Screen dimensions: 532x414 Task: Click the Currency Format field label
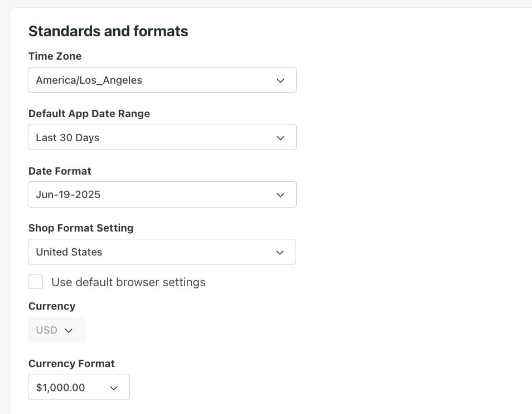click(x=71, y=363)
